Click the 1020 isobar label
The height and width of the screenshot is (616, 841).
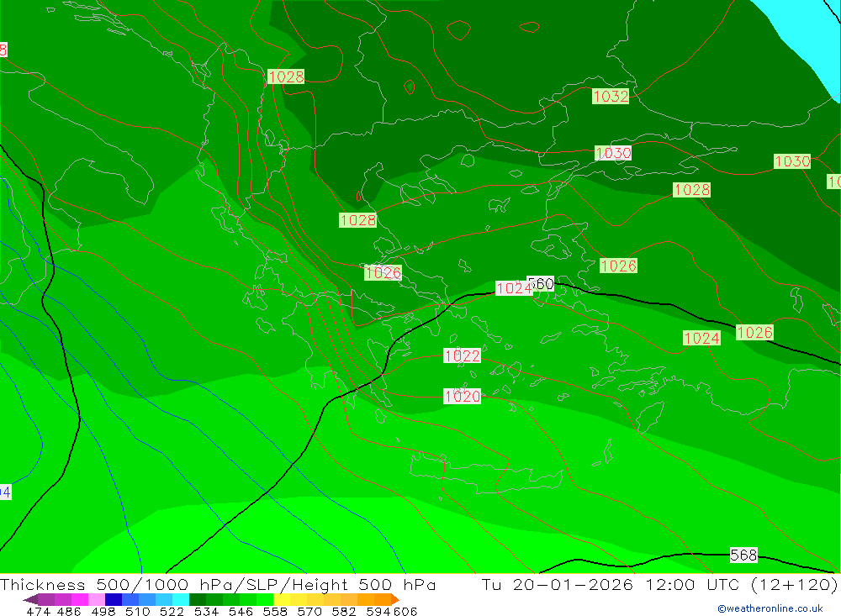(462, 396)
